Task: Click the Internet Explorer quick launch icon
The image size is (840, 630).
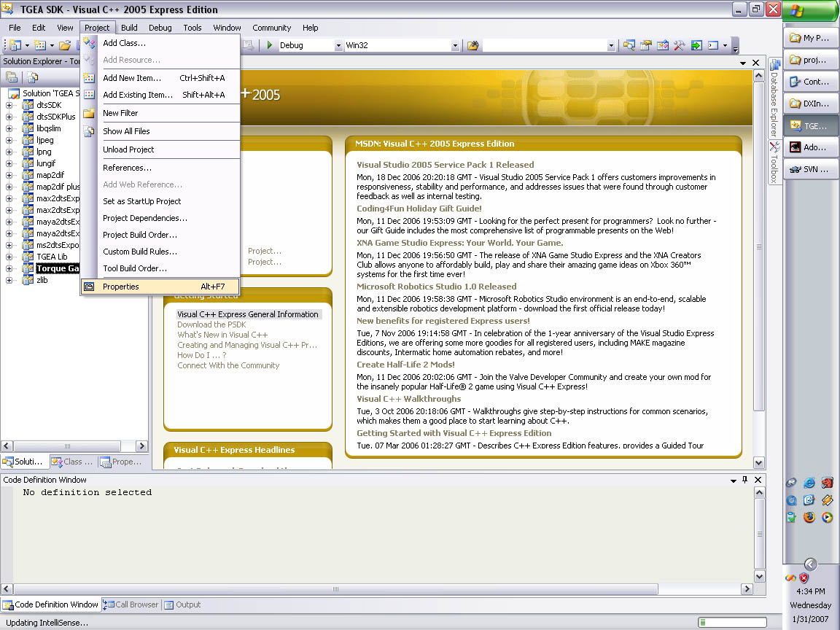Action: pyautogui.click(x=809, y=483)
